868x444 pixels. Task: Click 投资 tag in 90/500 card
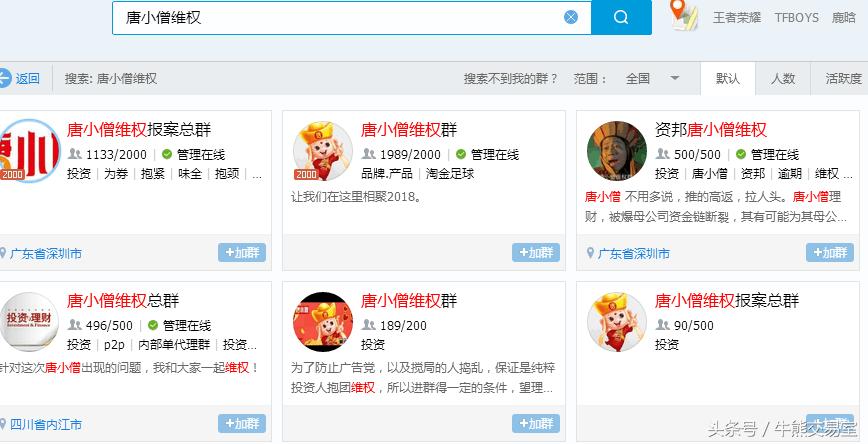(667, 345)
